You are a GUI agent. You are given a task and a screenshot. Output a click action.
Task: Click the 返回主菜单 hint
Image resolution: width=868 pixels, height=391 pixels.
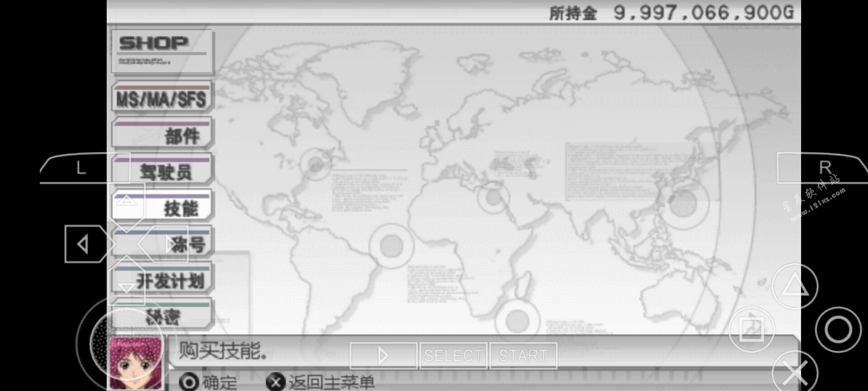click(320, 382)
